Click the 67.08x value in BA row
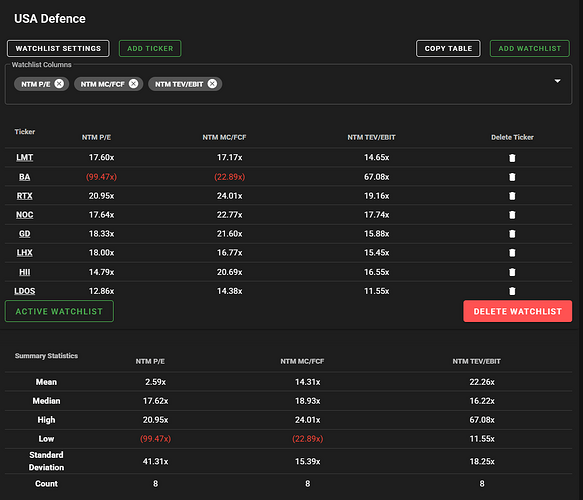Image resolution: width=583 pixels, height=500 pixels. pos(377,177)
